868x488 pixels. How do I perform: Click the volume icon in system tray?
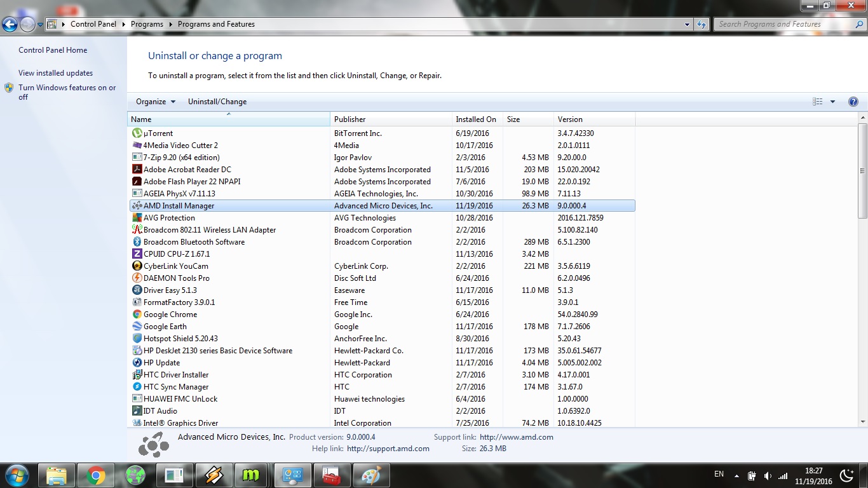pos(767,476)
